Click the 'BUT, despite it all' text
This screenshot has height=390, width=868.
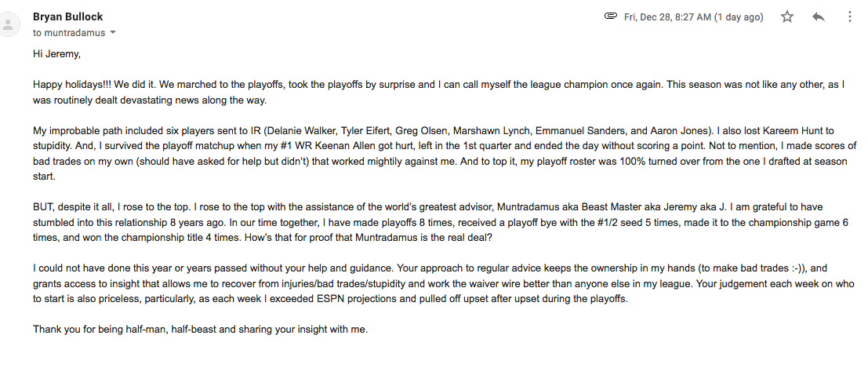click(x=73, y=207)
